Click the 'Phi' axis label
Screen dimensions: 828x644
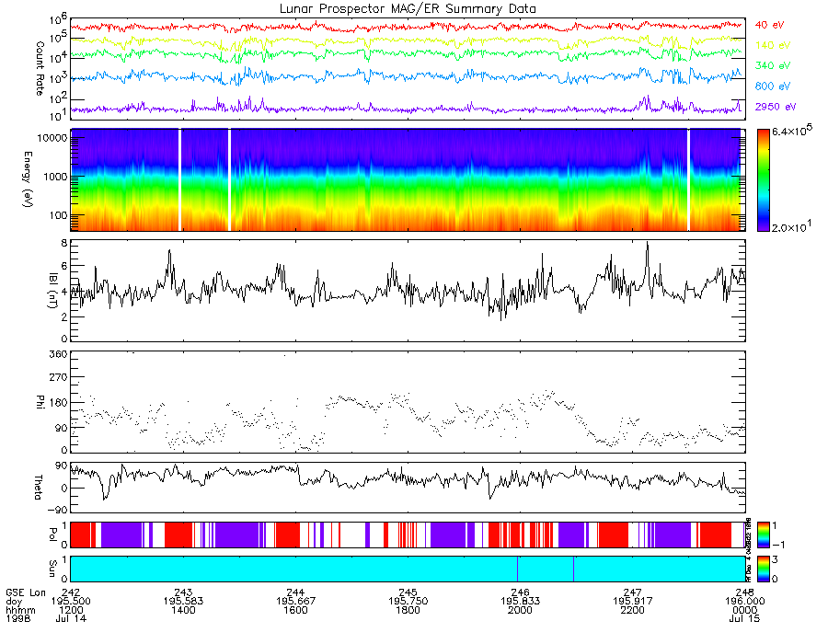coord(40,401)
